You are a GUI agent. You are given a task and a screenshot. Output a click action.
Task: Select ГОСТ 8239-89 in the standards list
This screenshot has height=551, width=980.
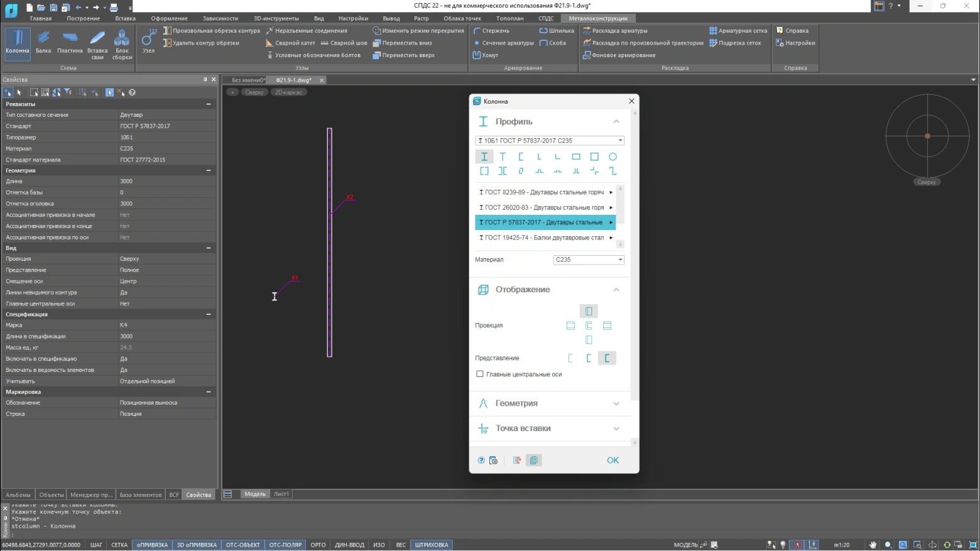point(544,192)
